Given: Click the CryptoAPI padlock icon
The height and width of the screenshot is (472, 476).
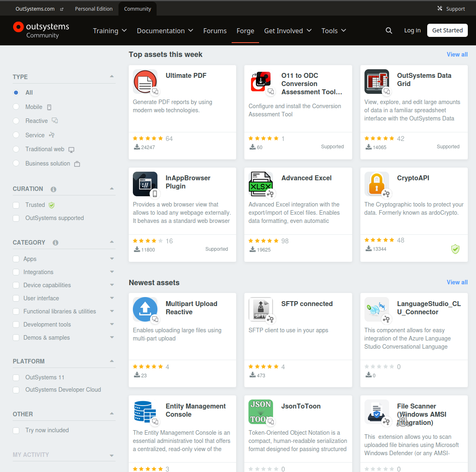Looking at the screenshot, I should pyautogui.click(x=376, y=184).
